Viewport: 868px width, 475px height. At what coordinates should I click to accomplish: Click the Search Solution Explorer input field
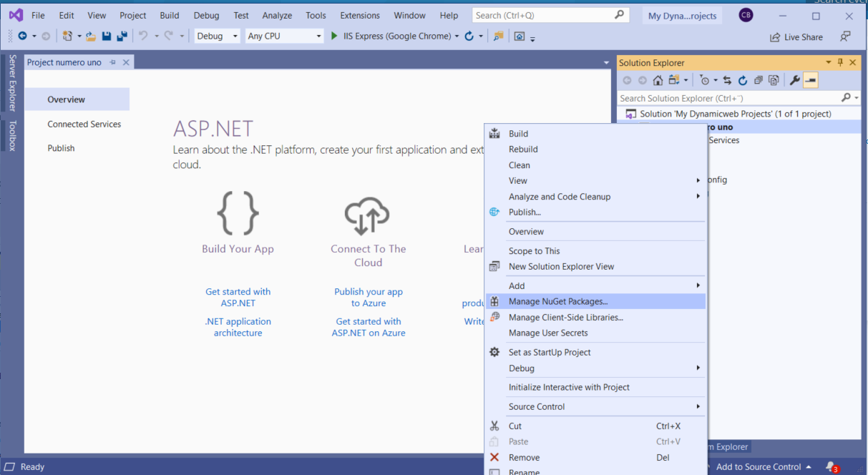click(726, 98)
